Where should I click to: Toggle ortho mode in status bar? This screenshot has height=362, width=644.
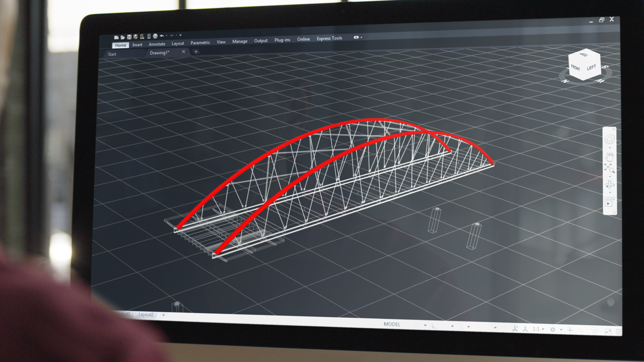[x=434, y=326]
